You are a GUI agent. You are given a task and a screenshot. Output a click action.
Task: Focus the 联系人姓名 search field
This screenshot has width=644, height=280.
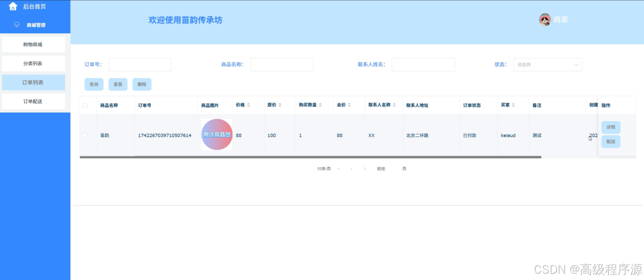pyautogui.click(x=423, y=64)
